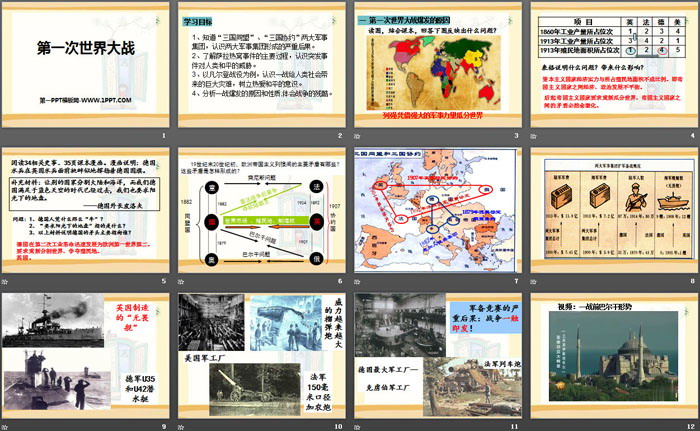Image resolution: width=700 pixels, height=431 pixels.
Task: Select slide 6 alliance contradictions diagram
Action: click(262, 210)
